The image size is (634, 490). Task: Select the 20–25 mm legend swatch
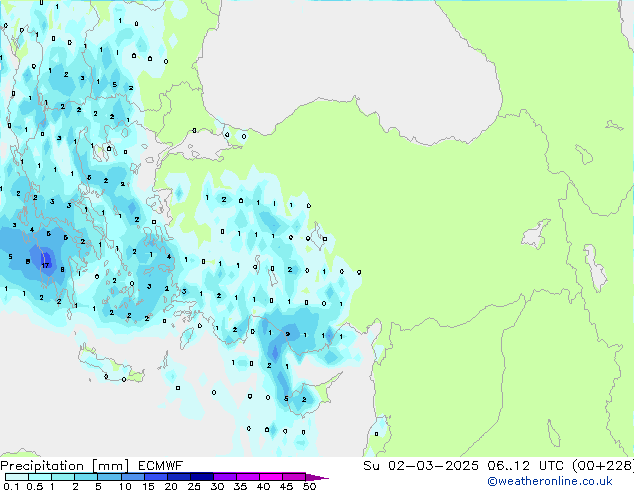tap(178, 477)
